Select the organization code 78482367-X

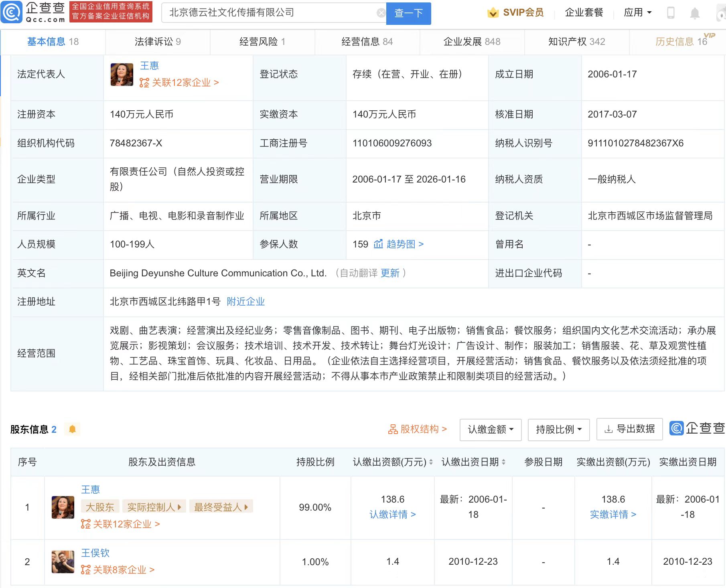click(136, 143)
